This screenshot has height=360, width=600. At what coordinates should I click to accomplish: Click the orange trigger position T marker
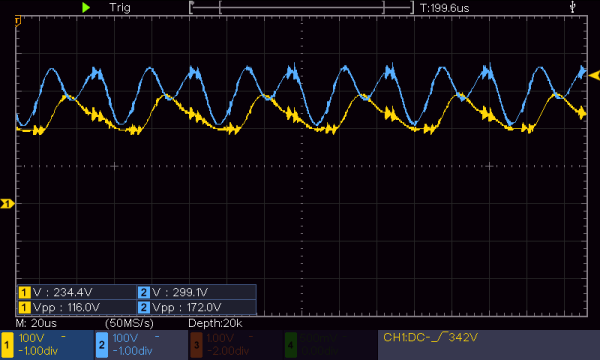(18, 21)
